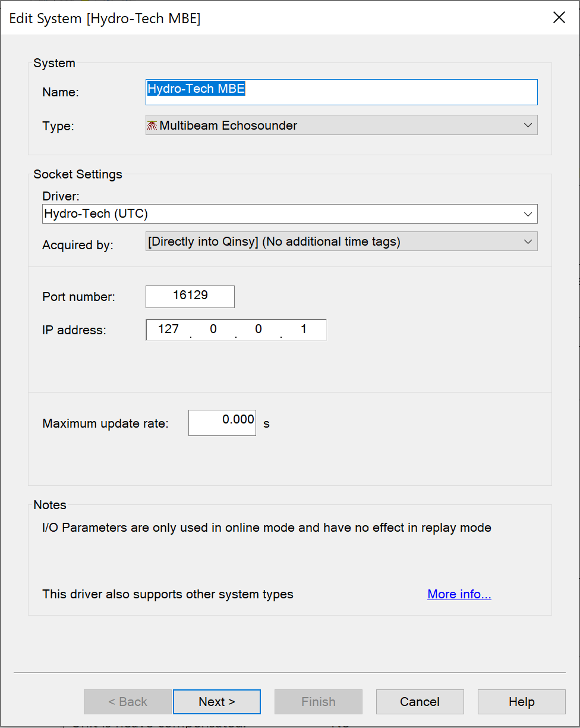Close the Edit System dialog with X

(559, 18)
